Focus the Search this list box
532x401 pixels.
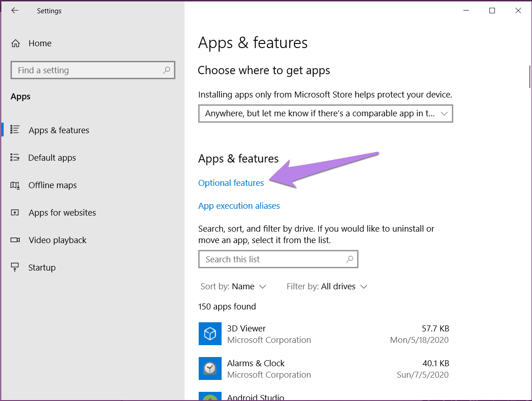coord(278,259)
